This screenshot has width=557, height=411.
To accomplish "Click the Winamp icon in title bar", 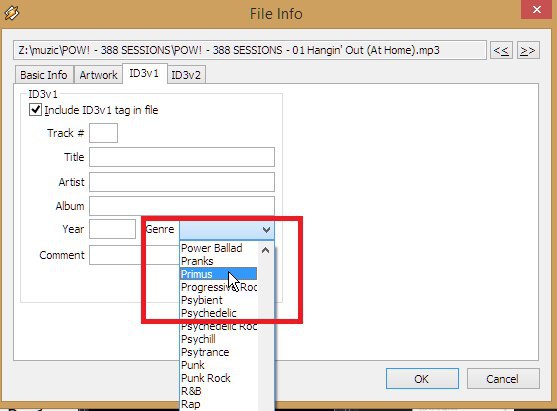I will point(12,13).
